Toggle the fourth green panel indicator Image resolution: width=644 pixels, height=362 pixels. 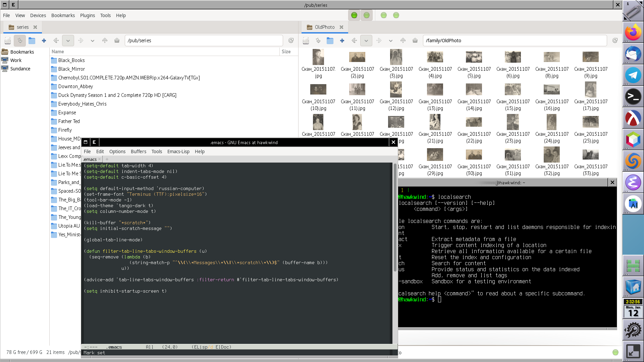(396, 15)
